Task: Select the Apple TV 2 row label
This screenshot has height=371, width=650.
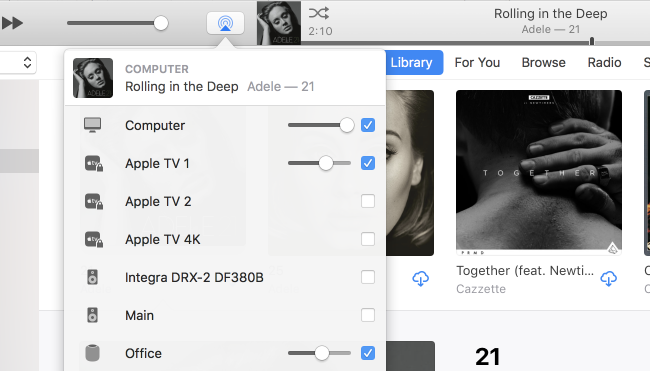Action: (158, 201)
